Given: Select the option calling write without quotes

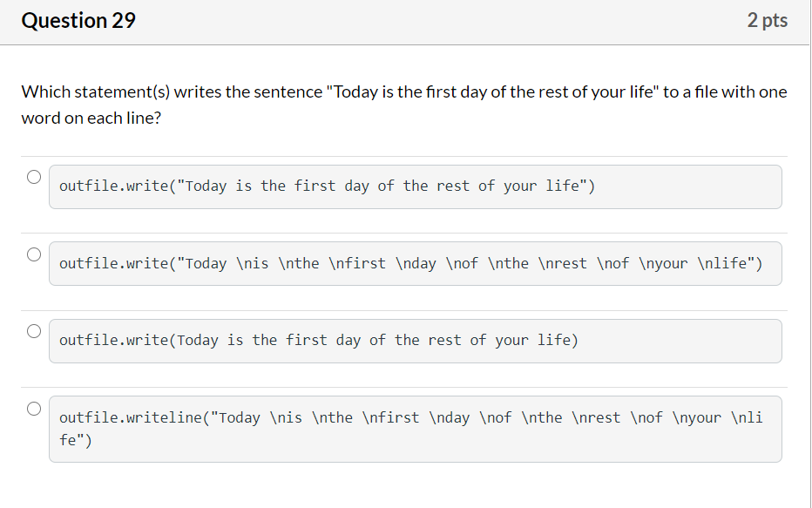Looking at the screenshot, I should [33, 332].
